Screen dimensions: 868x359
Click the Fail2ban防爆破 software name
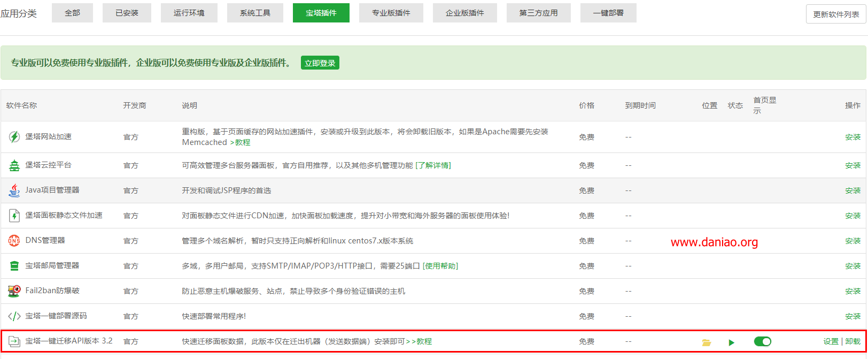click(52, 291)
